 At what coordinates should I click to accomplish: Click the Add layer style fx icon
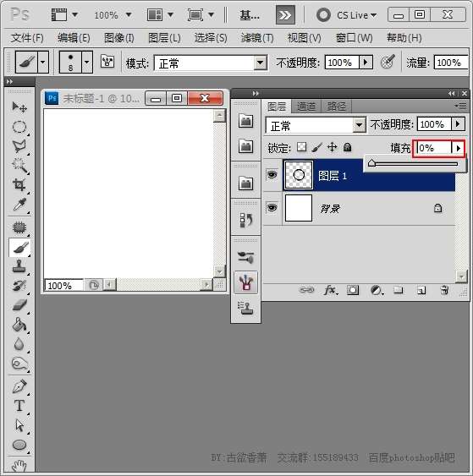330,291
